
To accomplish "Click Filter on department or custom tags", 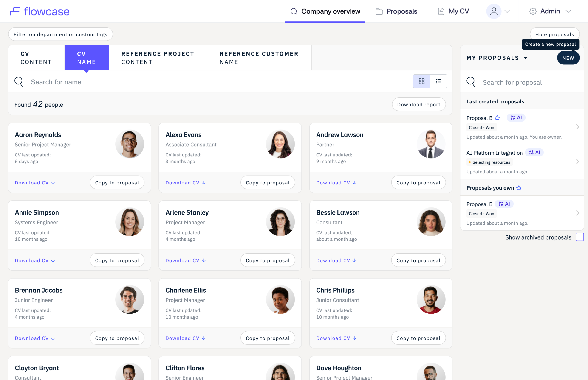I will coord(60,34).
